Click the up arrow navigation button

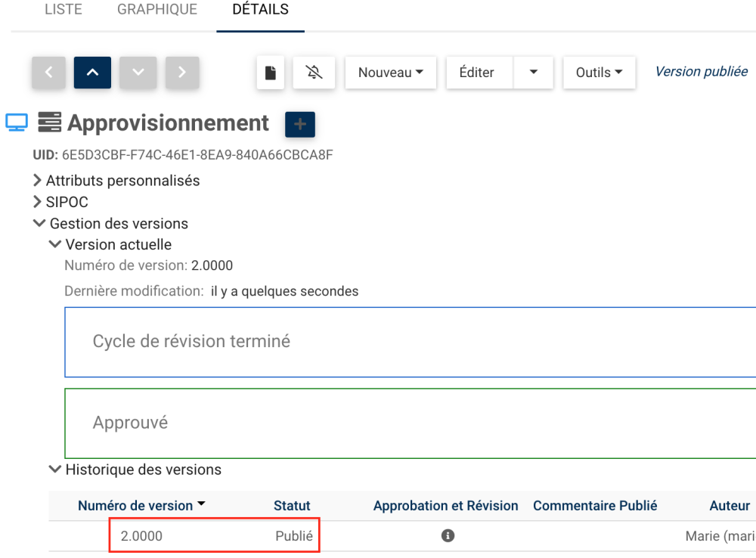[x=92, y=73]
